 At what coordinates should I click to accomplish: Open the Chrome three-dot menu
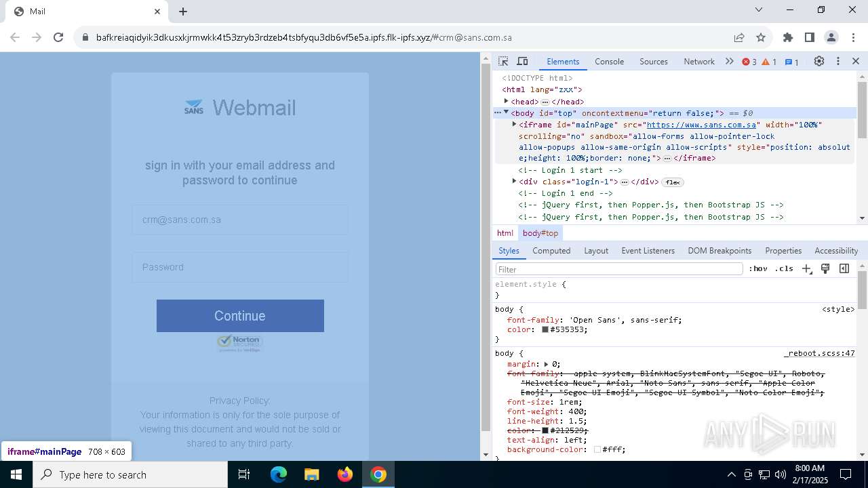[852, 37]
